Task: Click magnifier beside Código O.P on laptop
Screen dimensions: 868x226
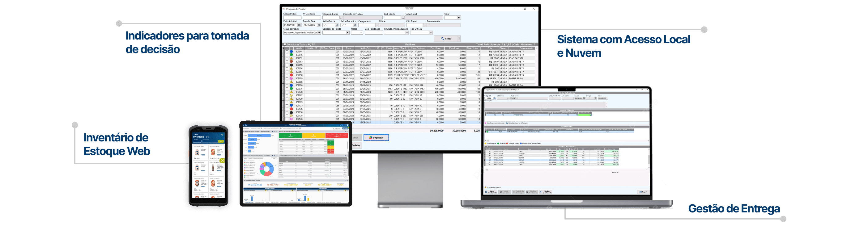Action: click(x=495, y=98)
